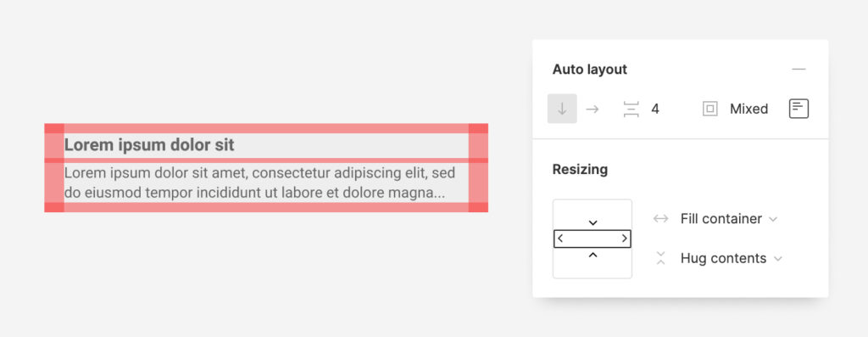Viewport: 868px width, 337px height.
Task: Click bottom chevron in resizing box
Action: [x=593, y=255]
